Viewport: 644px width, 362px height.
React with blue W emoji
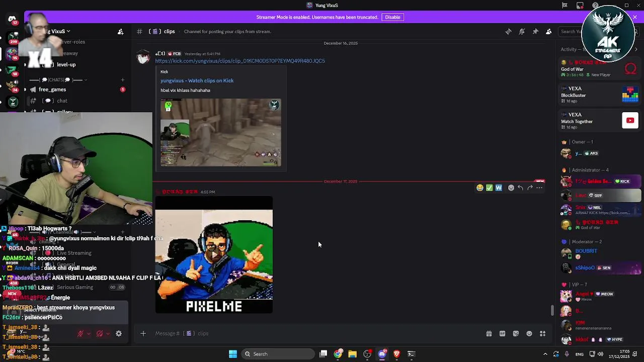click(499, 188)
